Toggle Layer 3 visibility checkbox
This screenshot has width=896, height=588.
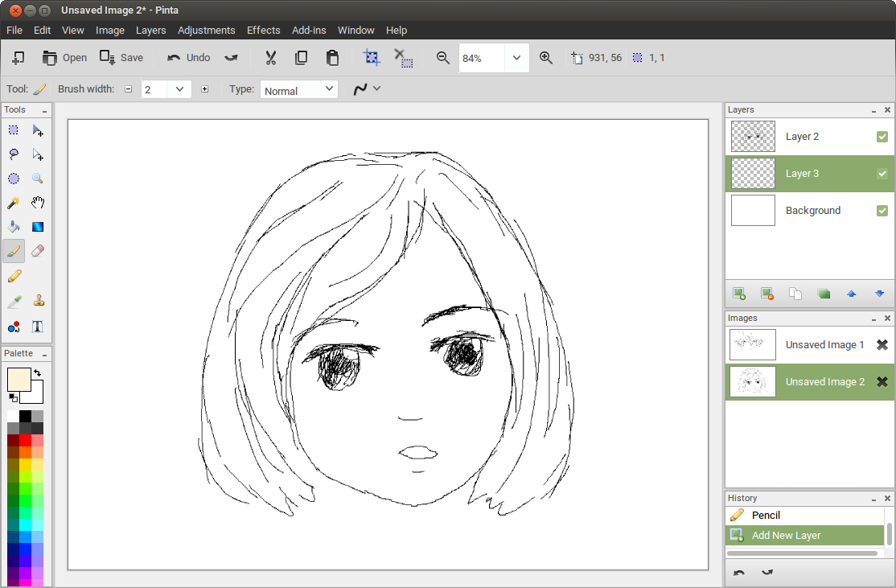pyautogui.click(x=882, y=174)
